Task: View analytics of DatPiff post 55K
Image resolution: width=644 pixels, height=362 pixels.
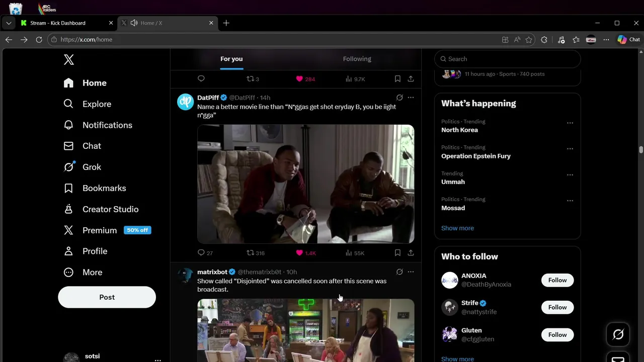Action: point(355,253)
